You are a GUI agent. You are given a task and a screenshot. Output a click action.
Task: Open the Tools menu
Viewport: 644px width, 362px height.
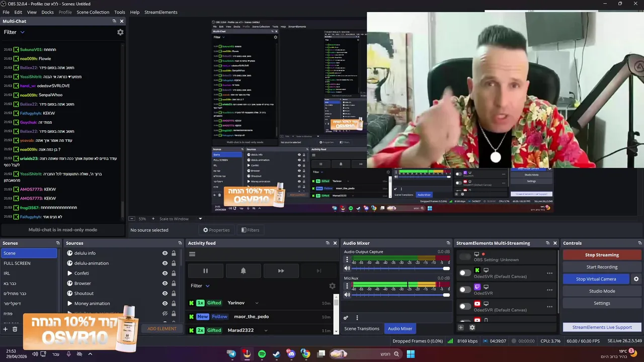click(x=120, y=12)
